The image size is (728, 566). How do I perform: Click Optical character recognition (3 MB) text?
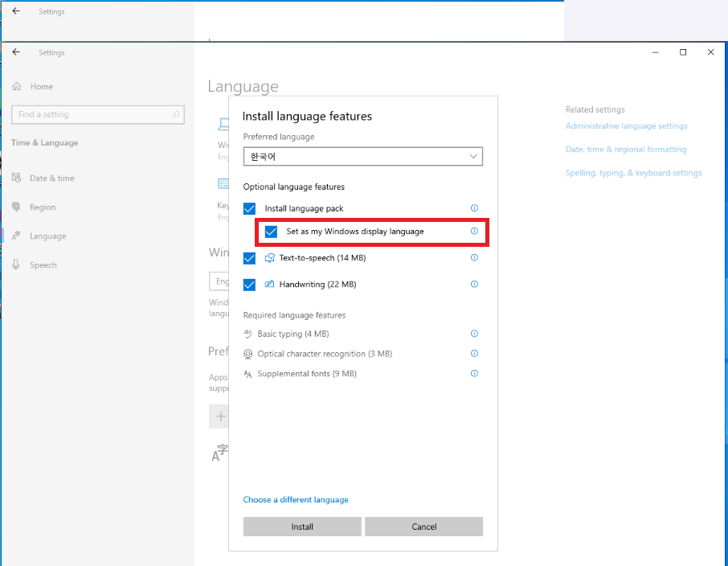pyautogui.click(x=325, y=354)
